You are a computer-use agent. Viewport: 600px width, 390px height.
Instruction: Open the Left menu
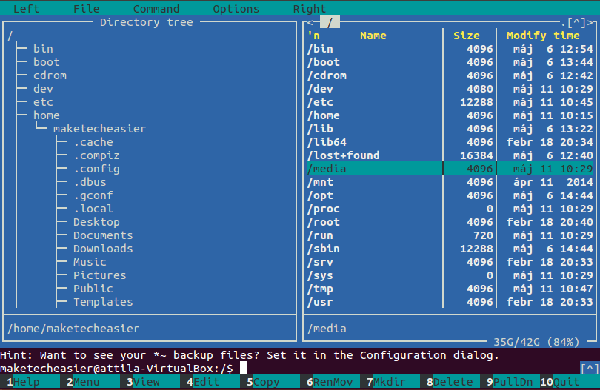(x=26, y=8)
